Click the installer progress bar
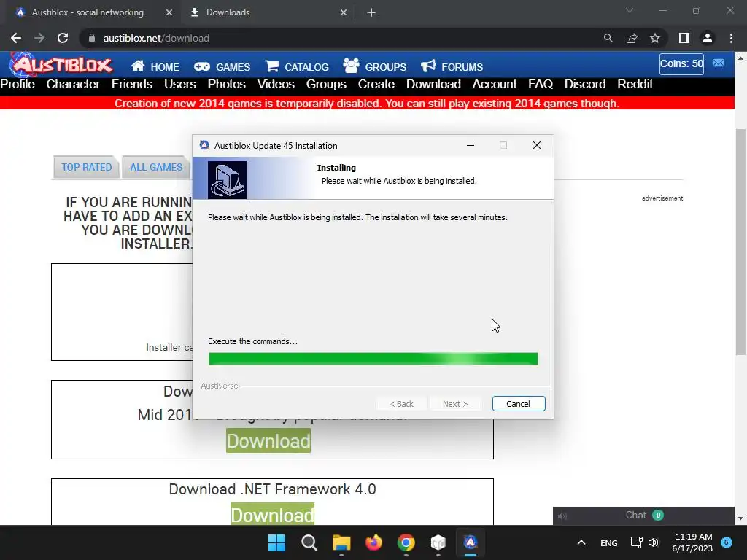The height and width of the screenshot is (560, 747). point(373,359)
